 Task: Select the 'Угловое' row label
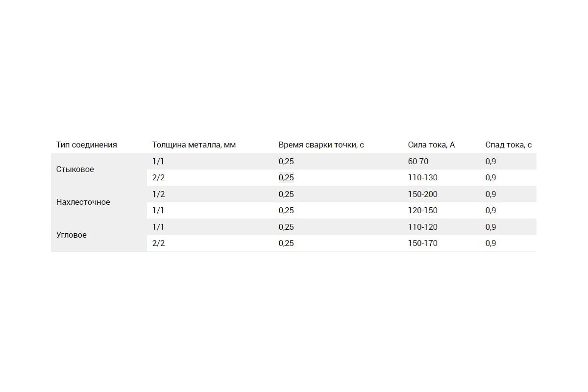(72, 235)
